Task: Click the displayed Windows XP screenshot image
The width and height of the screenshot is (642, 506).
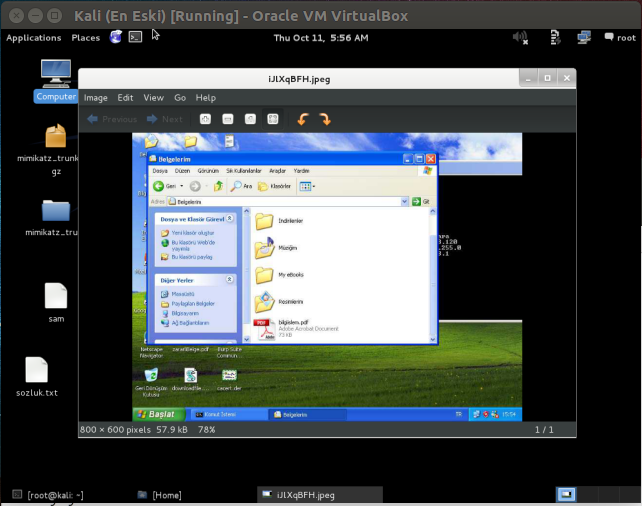Action: tap(327, 277)
